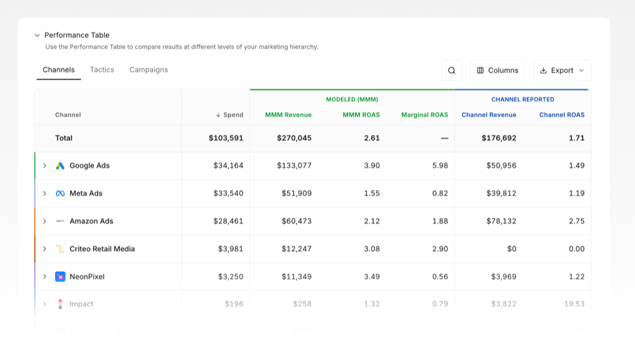The width and height of the screenshot is (635, 364).
Task: Click NeonPixel MMM Revenue $11,349
Action: tap(297, 276)
